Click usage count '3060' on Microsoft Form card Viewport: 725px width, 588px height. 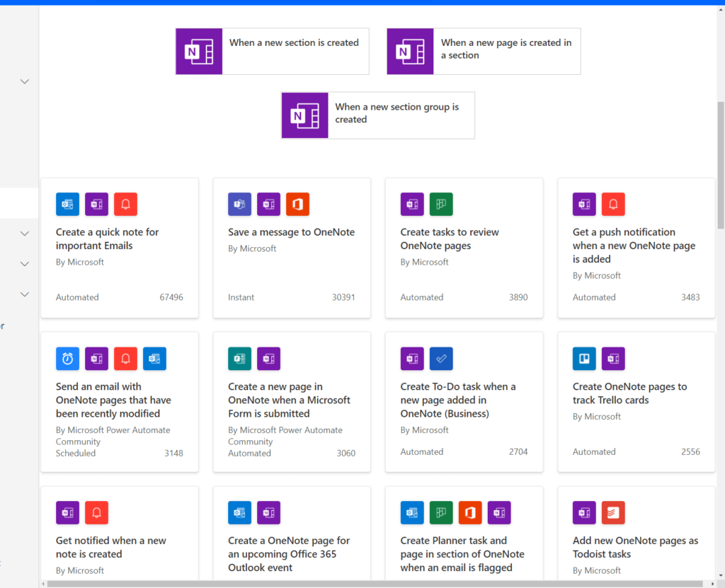(346, 453)
